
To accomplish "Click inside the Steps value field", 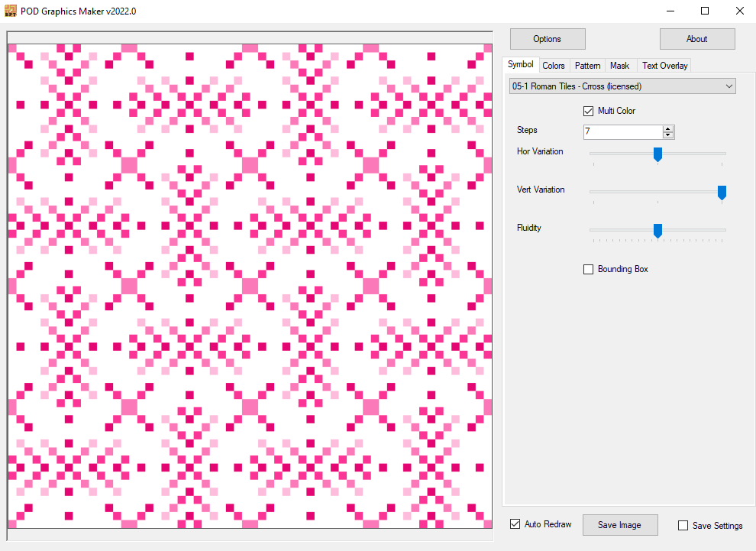I will pos(623,131).
